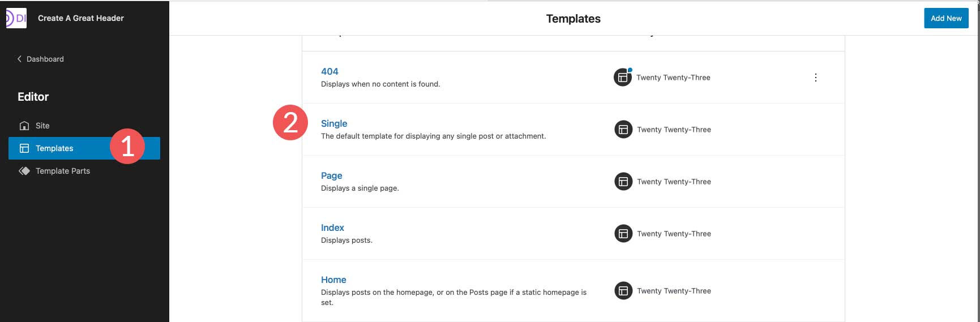Click the theme icon in the Home row
This screenshot has height=322, width=980.
[623, 291]
